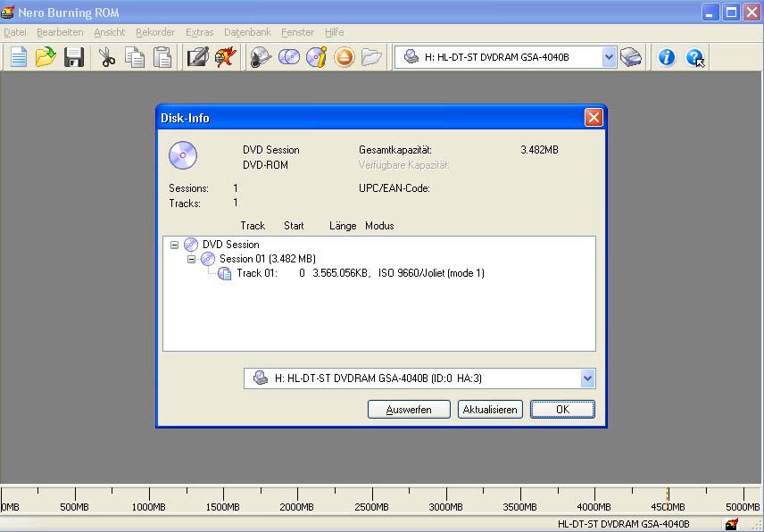Click status bar text HL-DT-ST DVDRAM GSA-4040B
The image size is (764, 532).
(624, 524)
